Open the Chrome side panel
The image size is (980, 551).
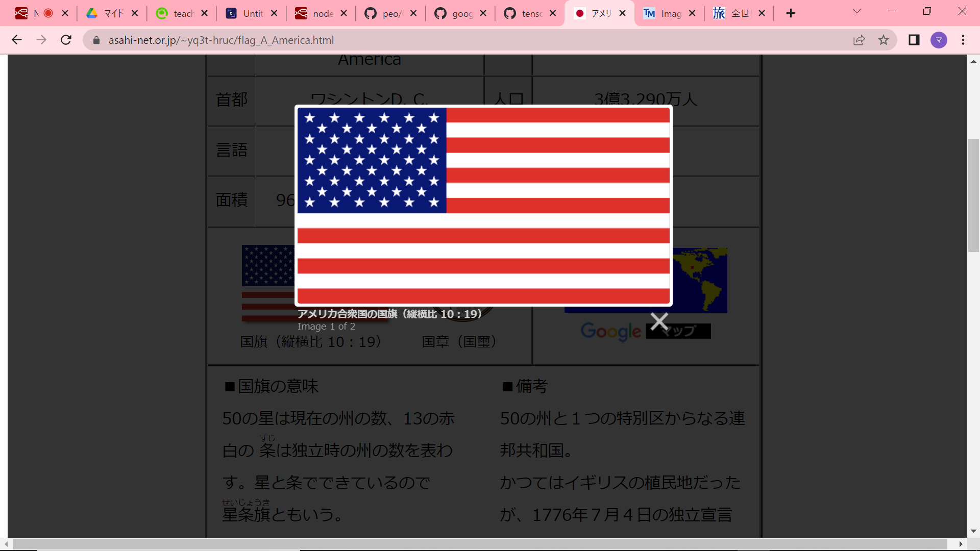(914, 40)
